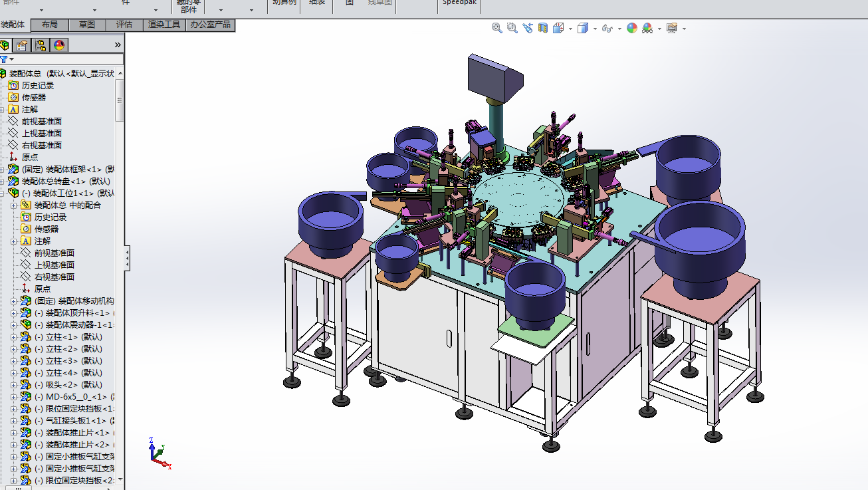Open the DisplayManager panel icon

(58, 45)
